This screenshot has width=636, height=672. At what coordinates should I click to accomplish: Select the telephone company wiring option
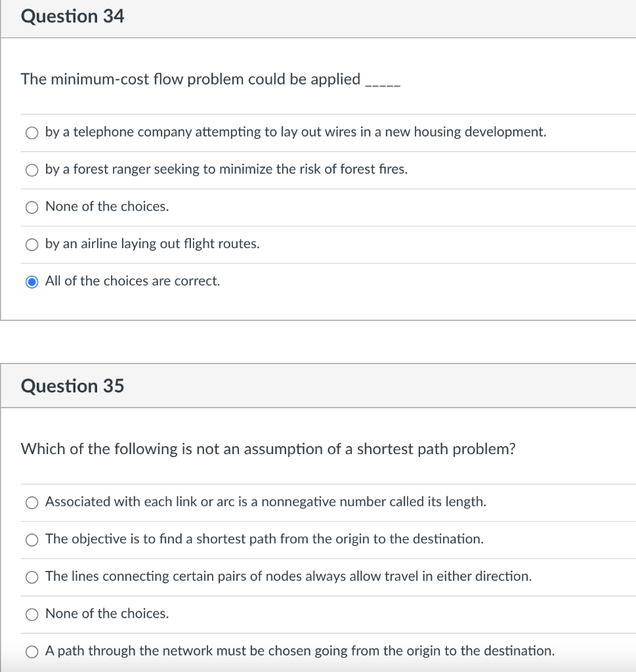(31, 133)
